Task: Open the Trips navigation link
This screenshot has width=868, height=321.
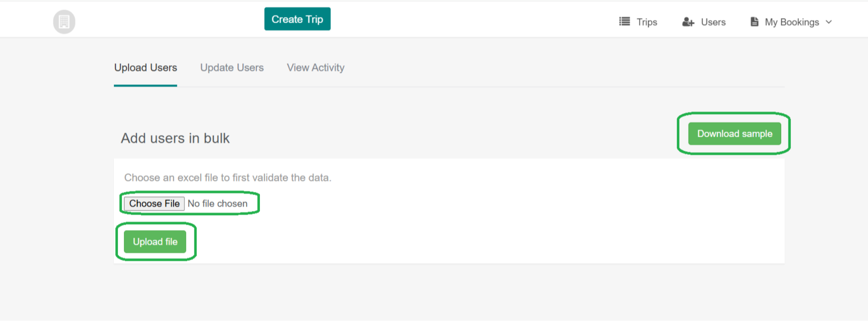Action: [646, 22]
